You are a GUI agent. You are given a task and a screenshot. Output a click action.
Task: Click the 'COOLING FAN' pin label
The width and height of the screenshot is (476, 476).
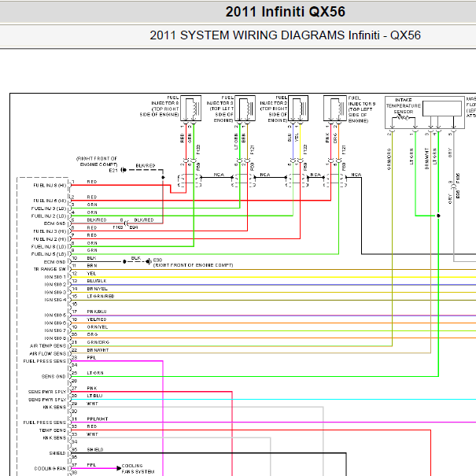coord(50,468)
